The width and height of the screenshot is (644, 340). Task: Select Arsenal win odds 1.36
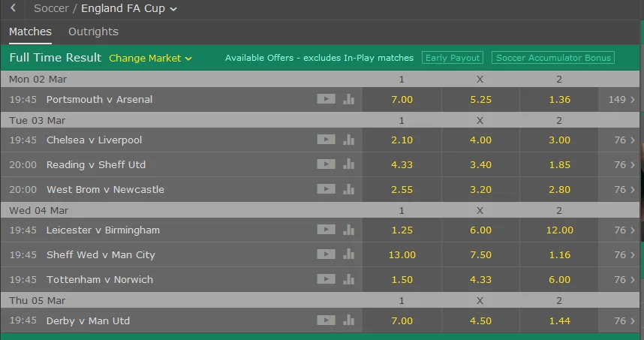point(559,99)
